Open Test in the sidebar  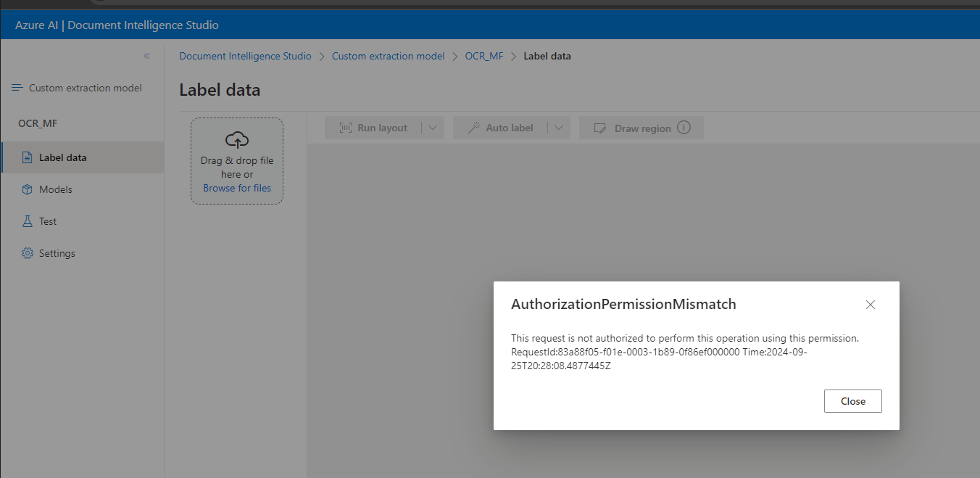(83, 221)
